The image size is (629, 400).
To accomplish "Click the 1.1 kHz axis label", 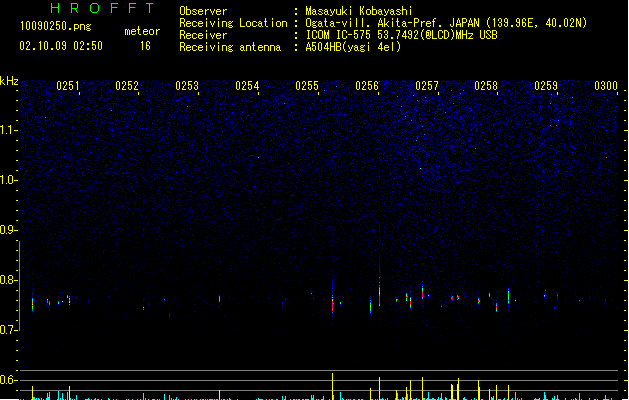I will pyautogui.click(x=7, y=130).
